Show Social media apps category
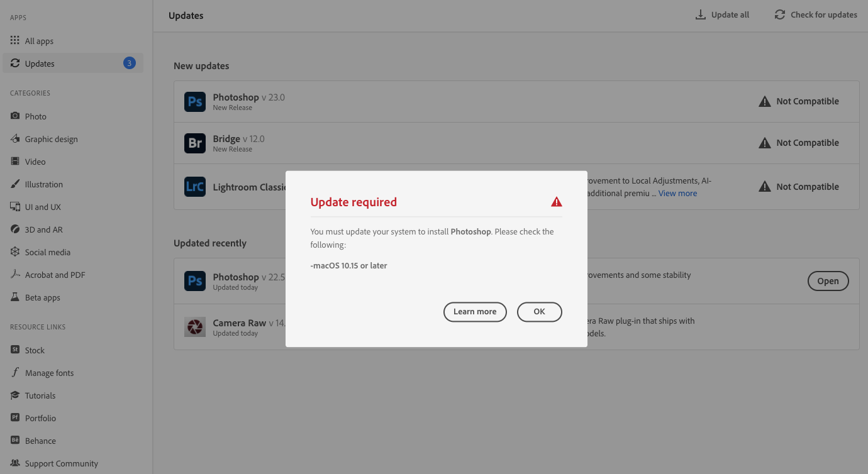 pos(40,252)
